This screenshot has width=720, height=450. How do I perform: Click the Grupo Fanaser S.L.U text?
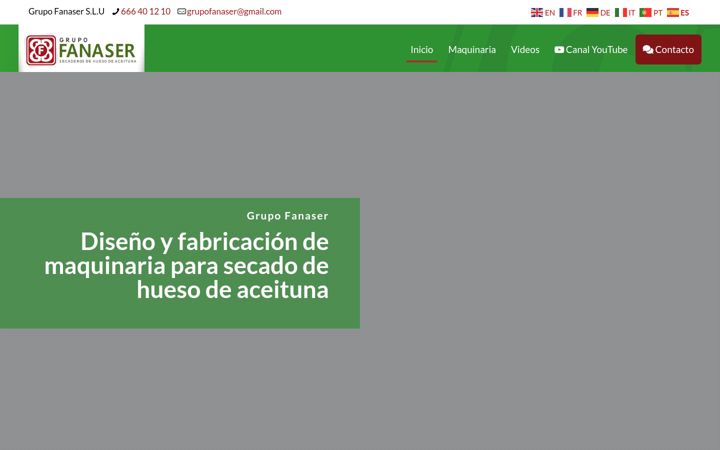[x=67, y=11]
